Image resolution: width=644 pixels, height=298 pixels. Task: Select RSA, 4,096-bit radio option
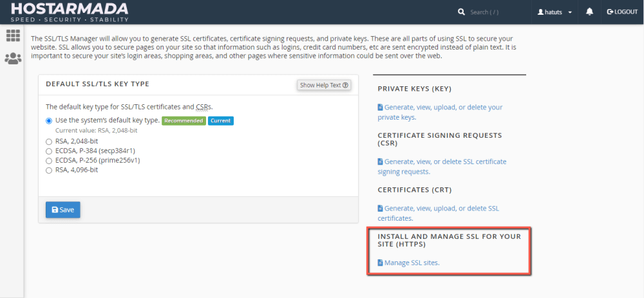pos(49,170)
